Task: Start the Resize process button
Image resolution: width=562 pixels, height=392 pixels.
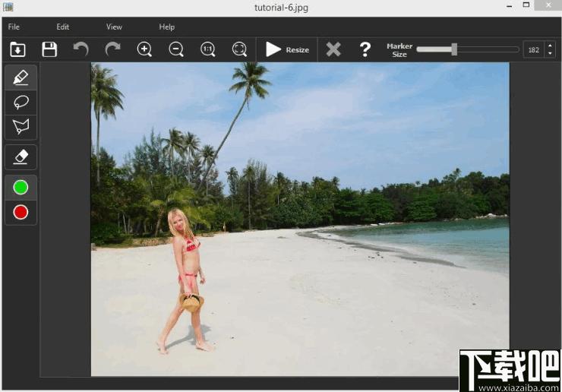Action: click(287, 49)
